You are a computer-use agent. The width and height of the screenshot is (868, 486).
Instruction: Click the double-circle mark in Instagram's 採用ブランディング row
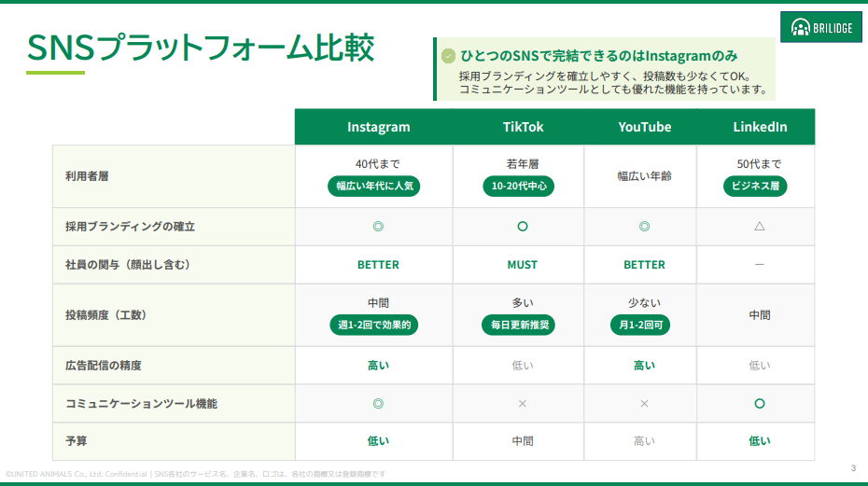click(378, 227)
